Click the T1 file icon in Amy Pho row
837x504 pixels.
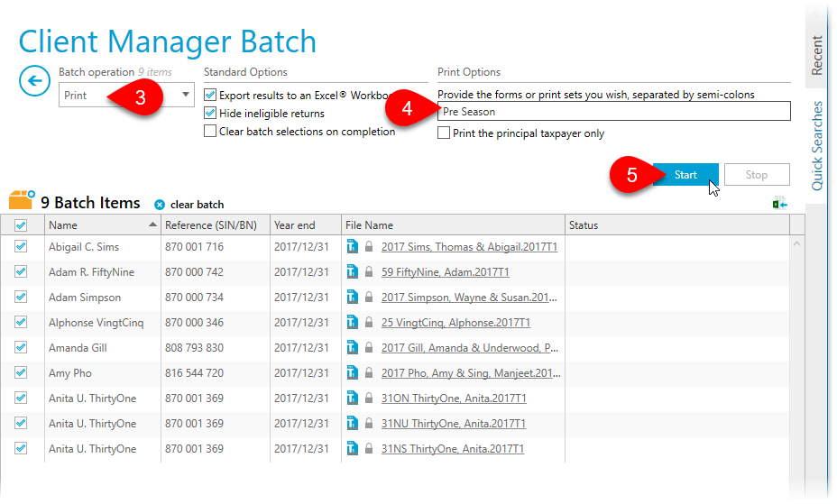click(353, 372)
